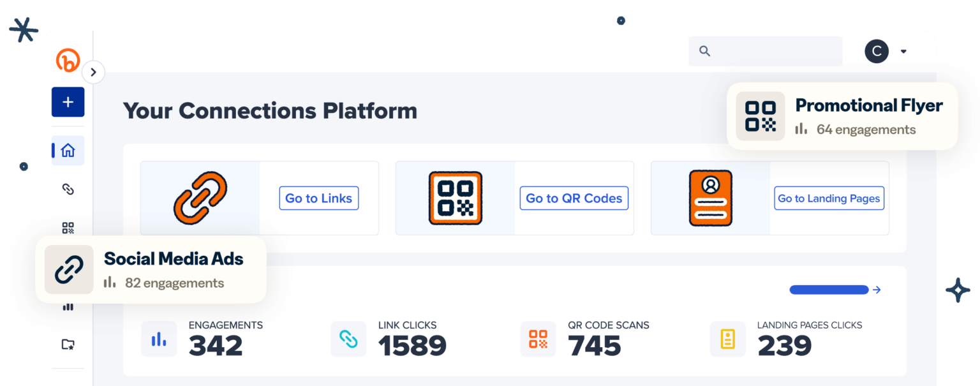Expand the account menu next to the avatar
Viewport: 980px width, 386px height.
pos(903,51)
